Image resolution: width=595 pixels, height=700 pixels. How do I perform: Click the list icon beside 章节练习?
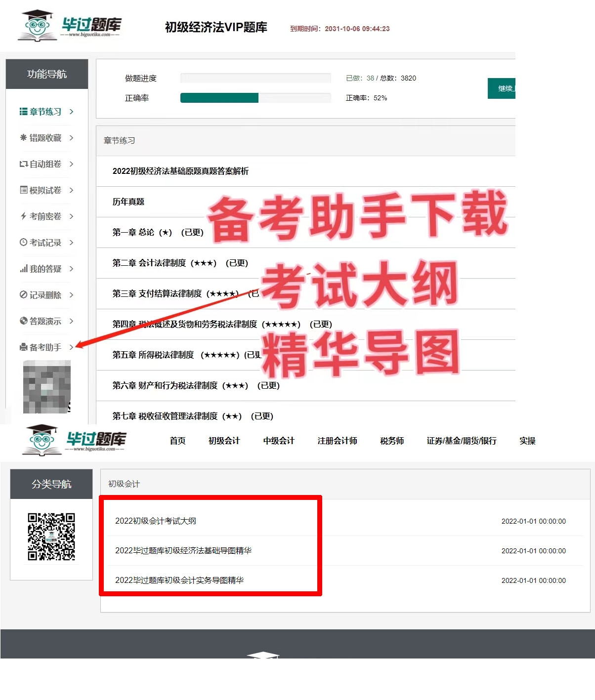click(x=23, y=112)
